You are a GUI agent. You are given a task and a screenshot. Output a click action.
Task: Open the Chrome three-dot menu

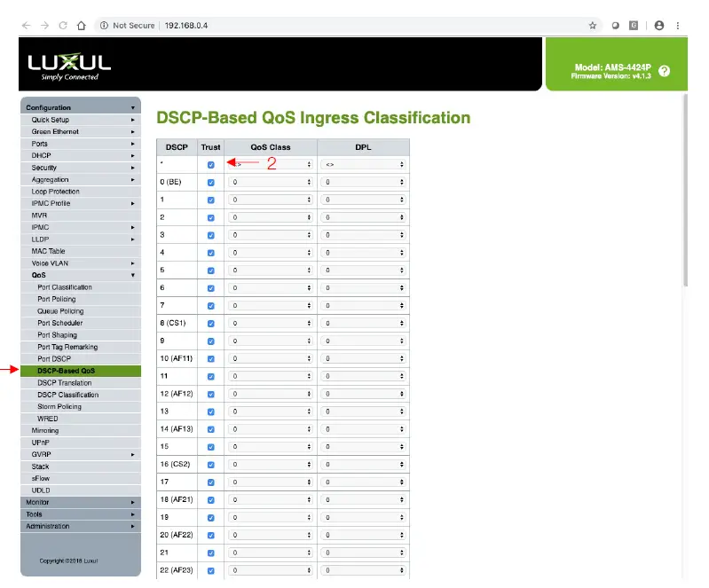[x=677, y=26]
